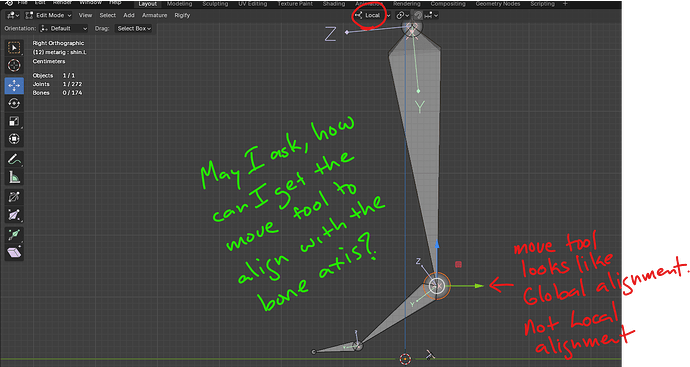Switch to the Texture Paint workspace tab
The height and width of the screenshot is (367, 690).
coord(295,4)
